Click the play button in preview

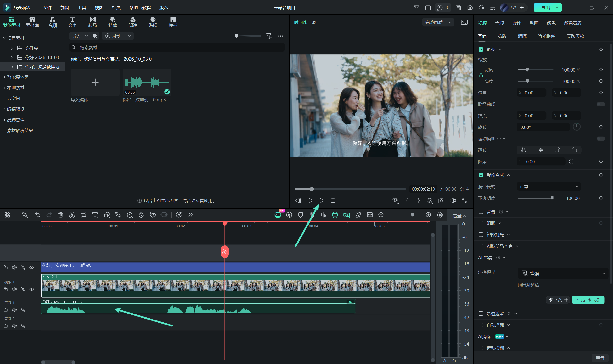point(322,201)
